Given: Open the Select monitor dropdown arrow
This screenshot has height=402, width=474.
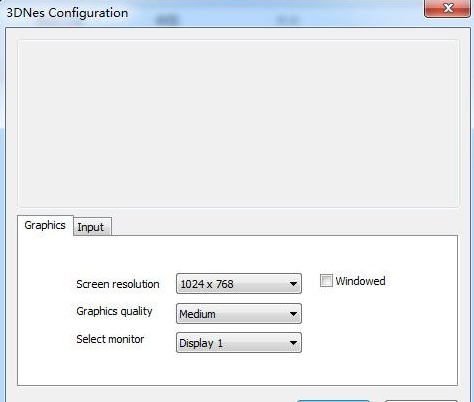Looking at the screenshot, I should [x=293, y=343].
